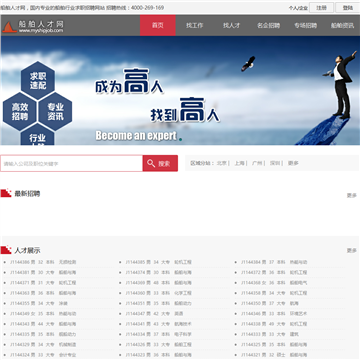Open resume J1144372
360x360 pixels.
[274, 273]
